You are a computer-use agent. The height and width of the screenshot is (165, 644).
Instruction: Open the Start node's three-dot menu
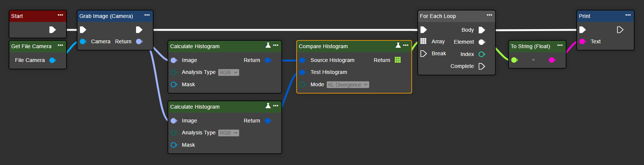pyautogui.click(x=60, y=15)
